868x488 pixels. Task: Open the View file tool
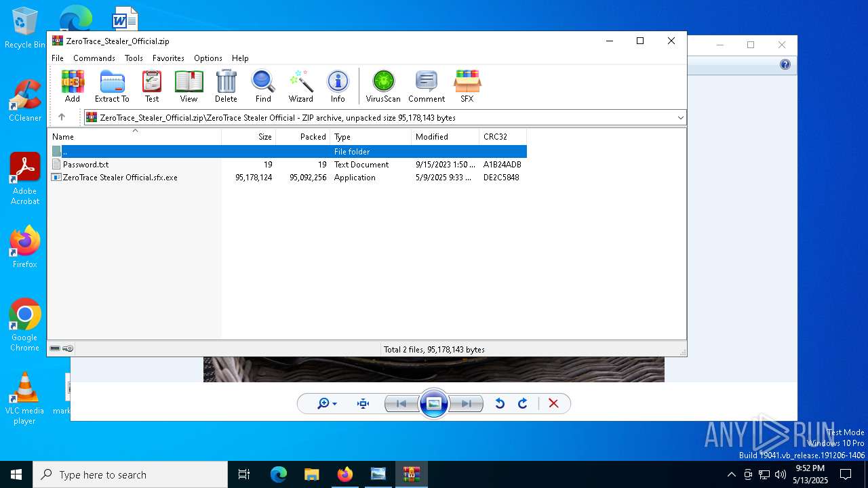pos(189,86)
